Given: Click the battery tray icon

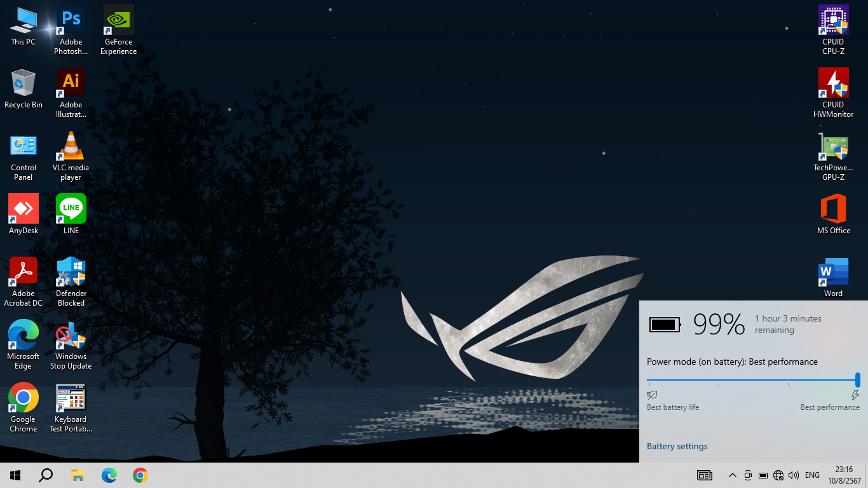Looking at the screenshot, I should [763, 475].
